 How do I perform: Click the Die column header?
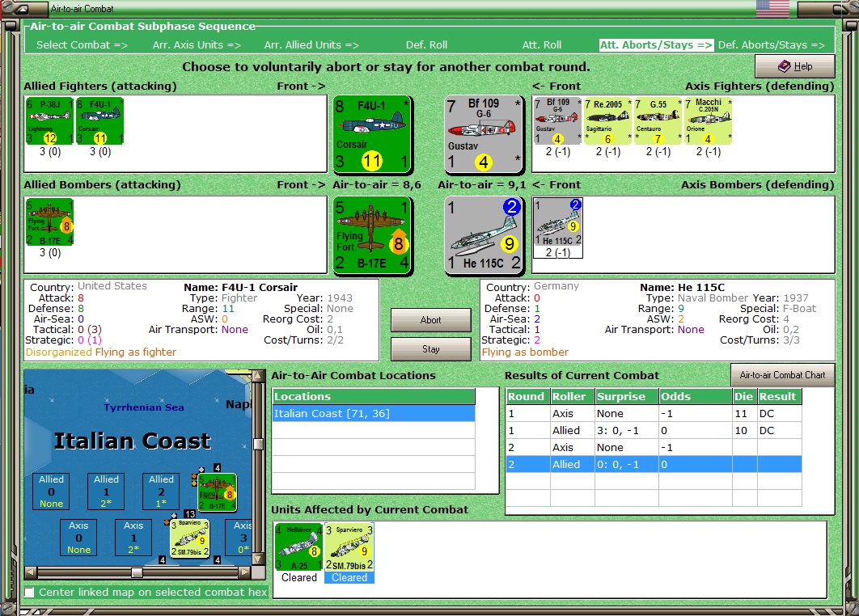(x=744, y=396)
